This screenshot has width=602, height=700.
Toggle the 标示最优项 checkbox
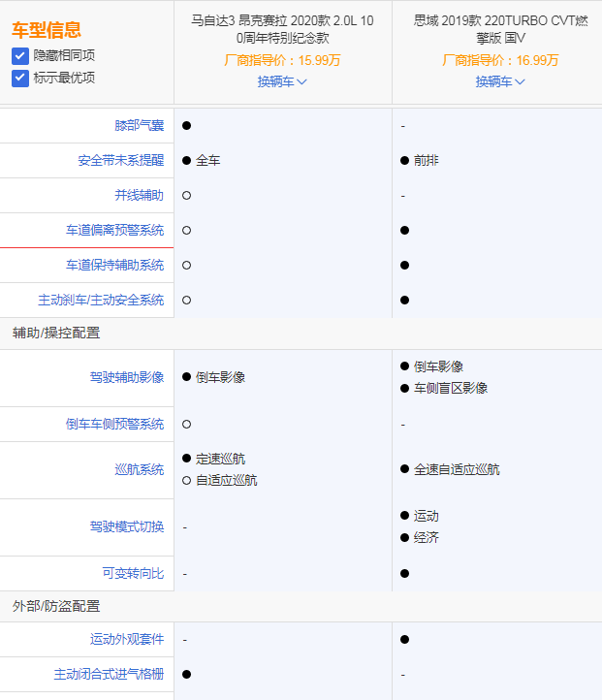pos(19,78)
